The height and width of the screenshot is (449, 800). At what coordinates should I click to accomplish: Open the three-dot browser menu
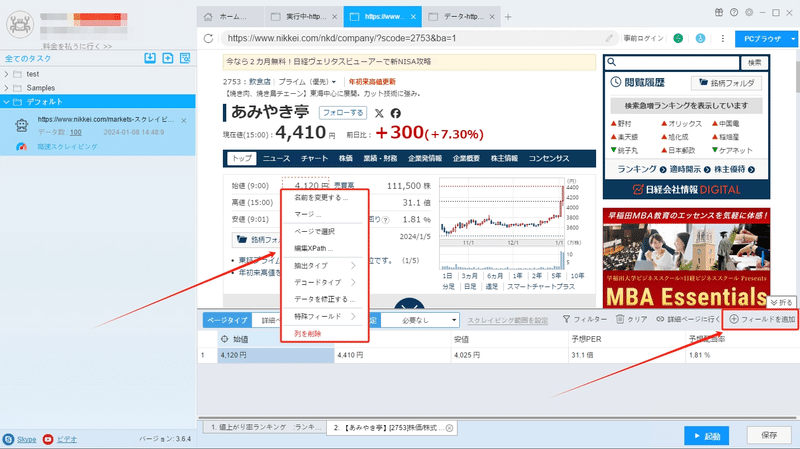pos(722,38)
